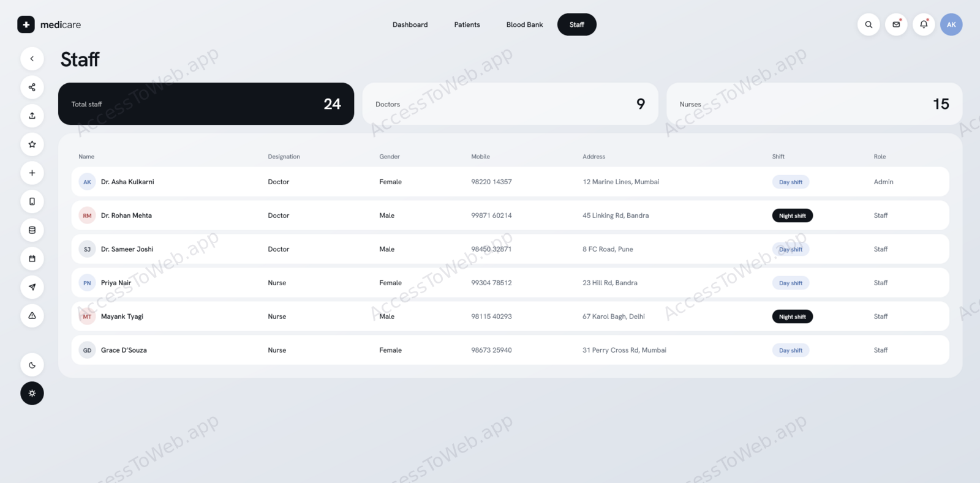Click the Mobile column header
Image resolution: width=980 pixels, height=483 pixels.
click(x=481, y=157)
